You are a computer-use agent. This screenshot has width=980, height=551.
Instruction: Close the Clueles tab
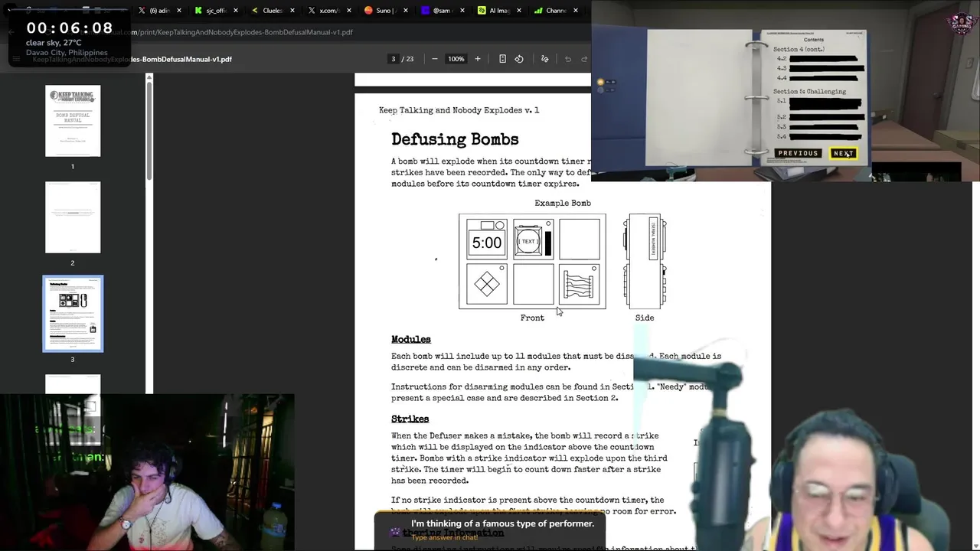tap(292, 11)
